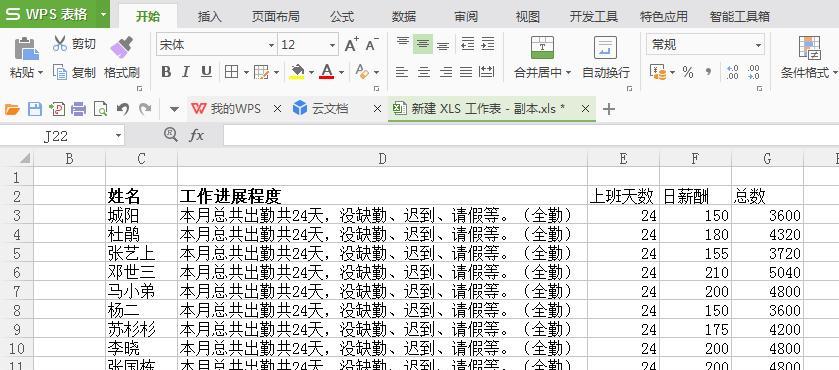Open the Name Box dropdown arrow
This screenshot has height=370, width=839.
point(118,136)
